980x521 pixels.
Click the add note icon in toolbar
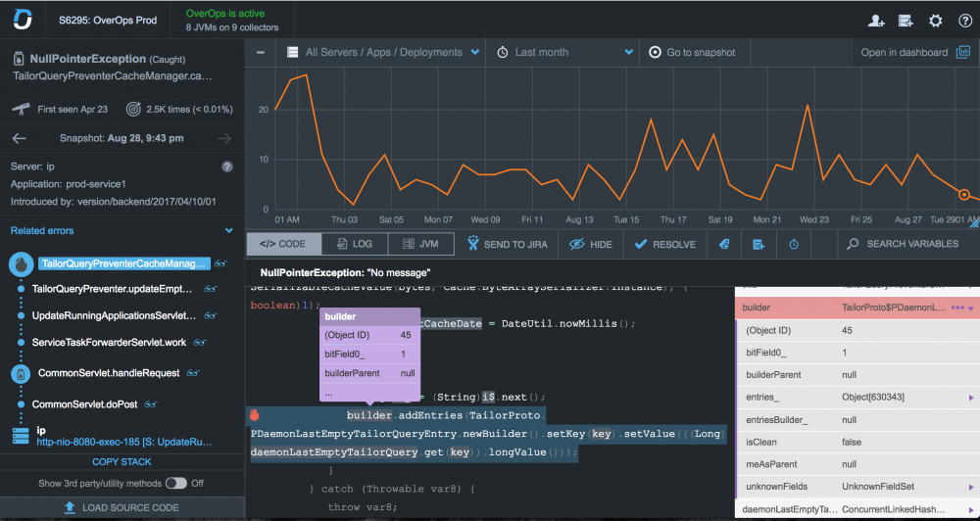(x=759, y=244)
